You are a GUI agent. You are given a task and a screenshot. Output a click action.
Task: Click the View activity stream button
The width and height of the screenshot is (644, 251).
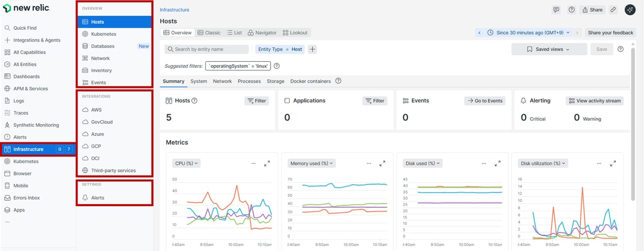595,101
